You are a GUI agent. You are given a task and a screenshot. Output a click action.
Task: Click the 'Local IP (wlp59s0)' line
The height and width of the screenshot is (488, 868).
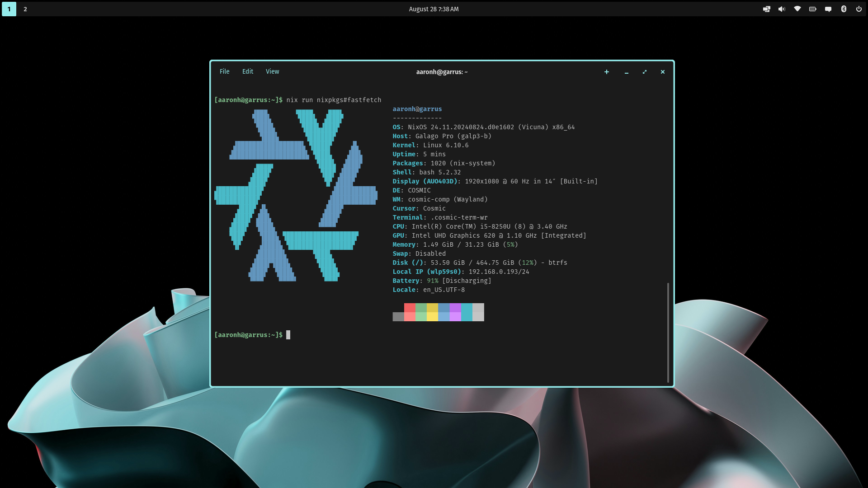point(461,272)
